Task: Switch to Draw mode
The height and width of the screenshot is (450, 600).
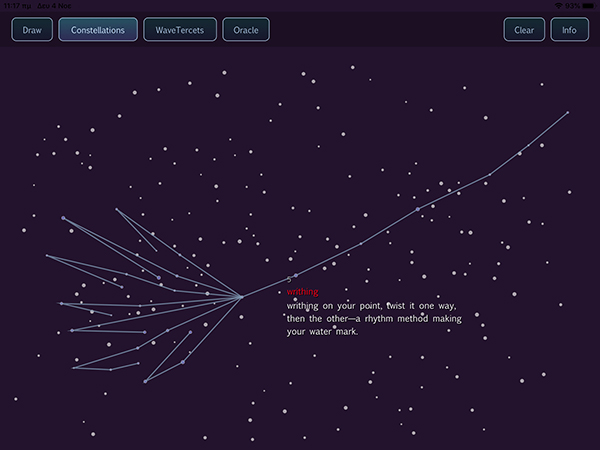Action: [x=31, y=30]
